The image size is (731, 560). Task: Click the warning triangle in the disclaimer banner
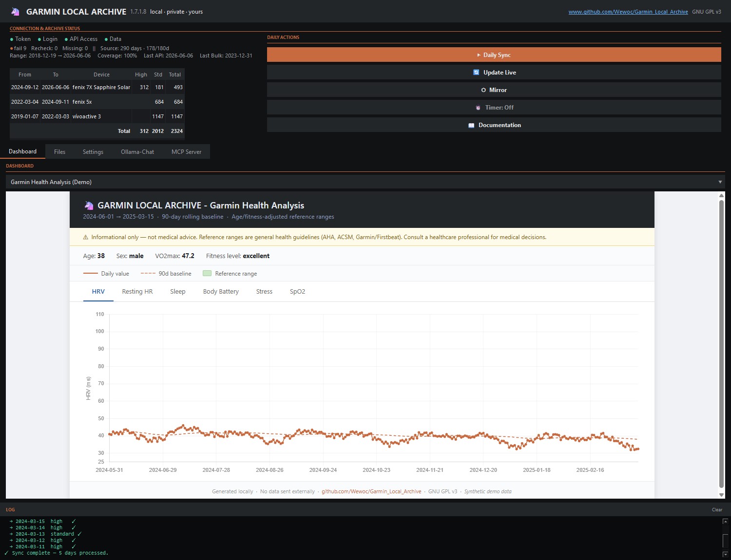coord(86,238)
